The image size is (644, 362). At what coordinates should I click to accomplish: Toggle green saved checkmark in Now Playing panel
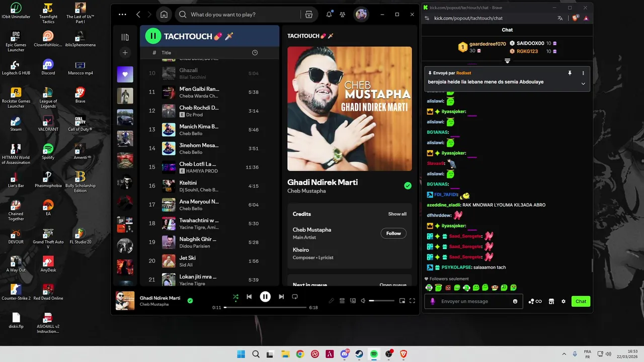(x=408, y=186)
